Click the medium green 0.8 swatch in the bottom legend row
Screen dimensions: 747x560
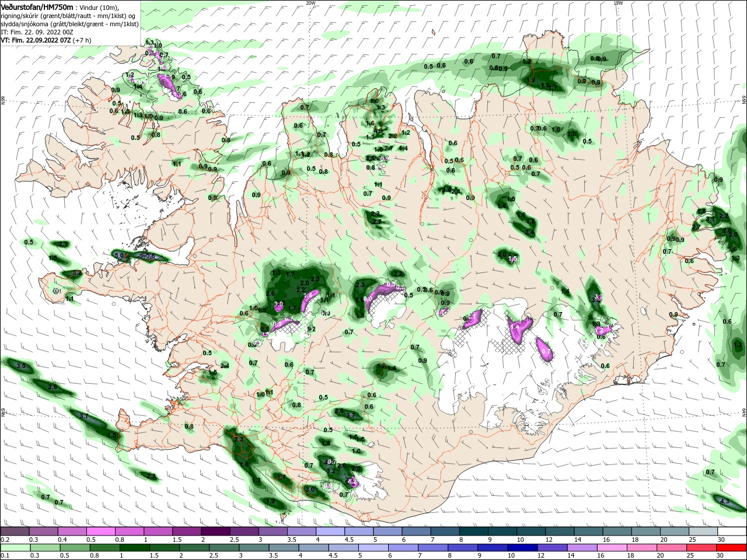pos(104,548)
